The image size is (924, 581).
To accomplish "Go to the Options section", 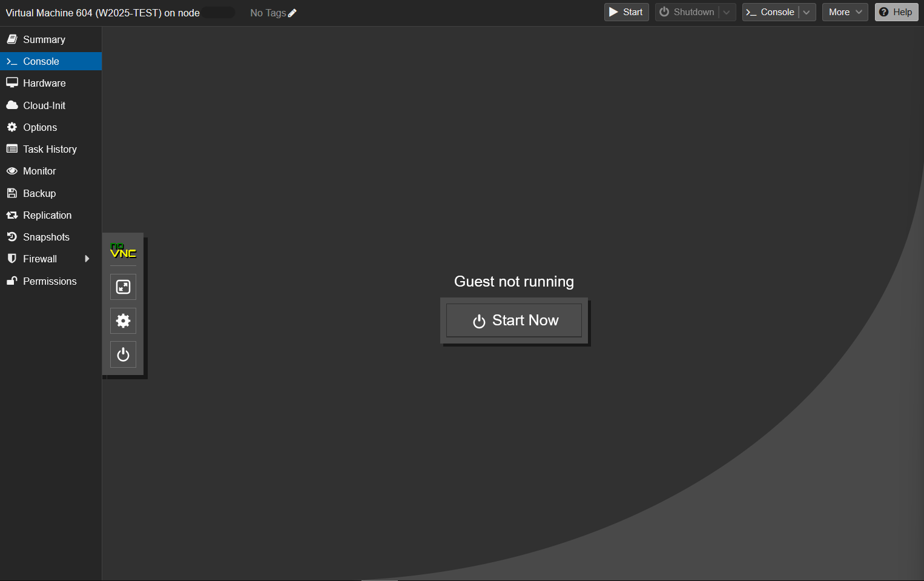I will pyautogui.click(x=40, y=127).
